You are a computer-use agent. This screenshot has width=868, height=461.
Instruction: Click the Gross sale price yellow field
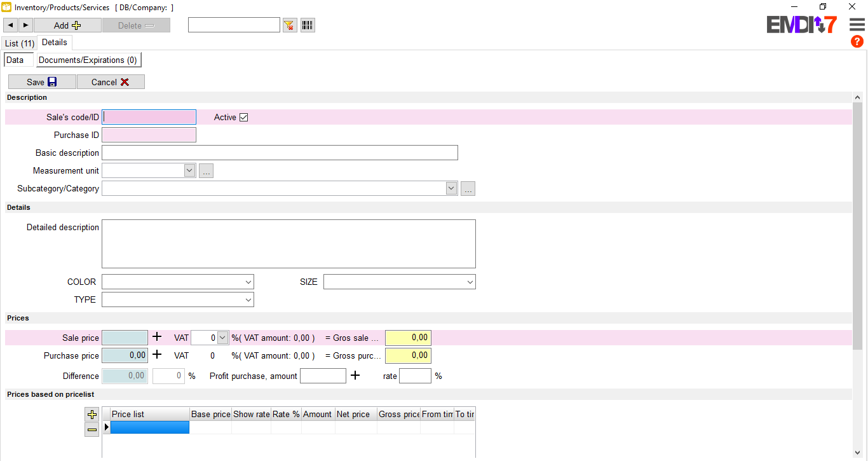coord(408,338)
